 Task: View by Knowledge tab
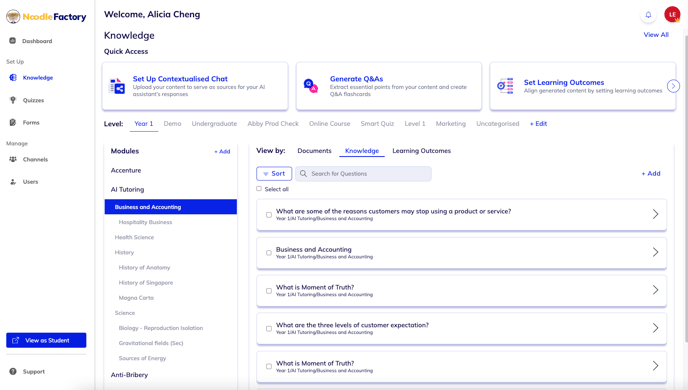click(362, 151)
